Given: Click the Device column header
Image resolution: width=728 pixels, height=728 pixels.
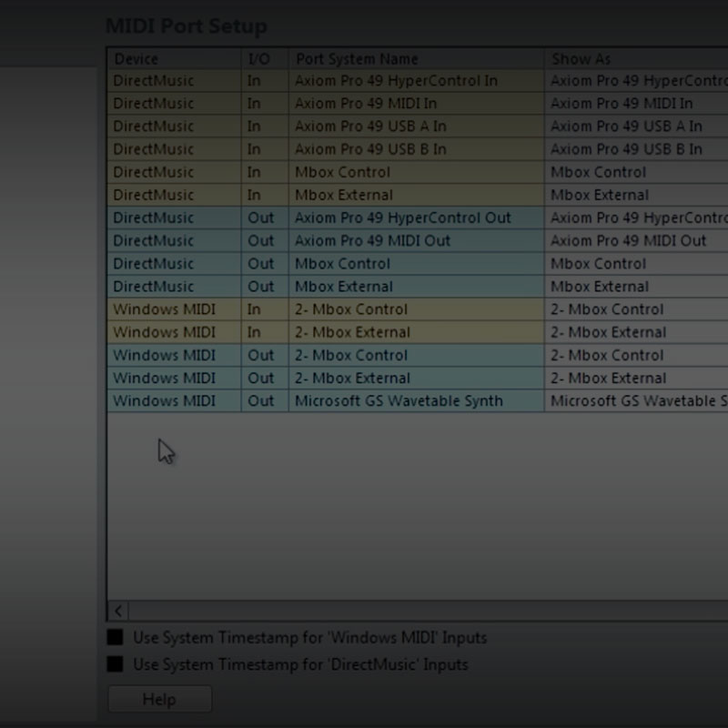Looking at the screenshot, I should (175, 59).
